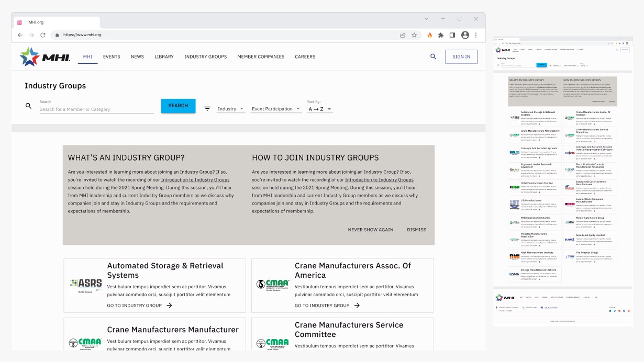Reload the page with the refresh icon
Viewport: 644px width, 362px height.
pos(43,35)
